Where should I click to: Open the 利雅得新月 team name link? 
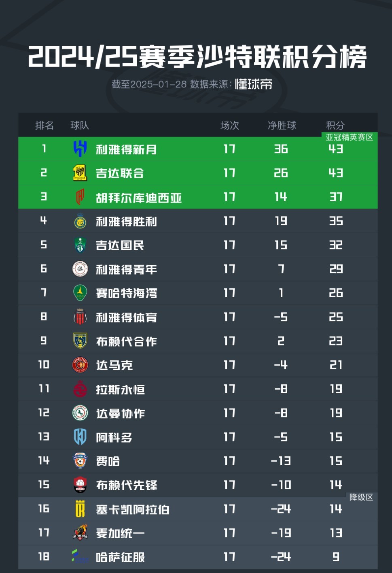point(126,150)
